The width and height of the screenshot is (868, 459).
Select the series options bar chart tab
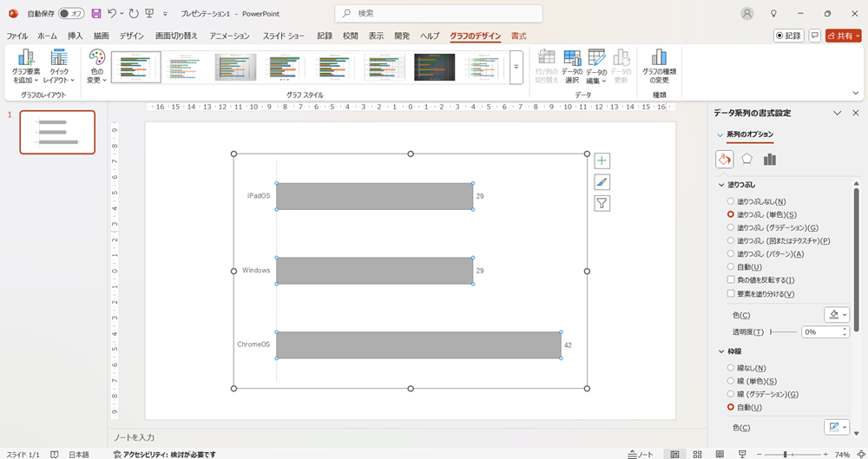tap(769, 160)
